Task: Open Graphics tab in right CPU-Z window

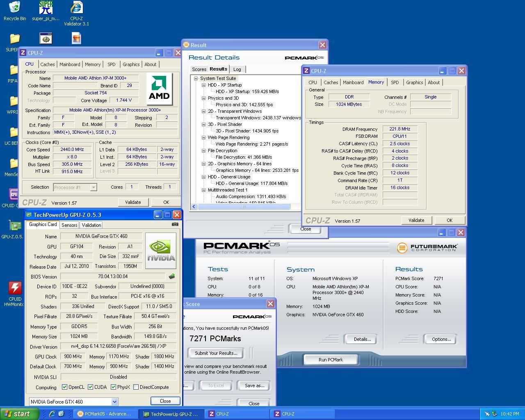Action: (414, 82)
